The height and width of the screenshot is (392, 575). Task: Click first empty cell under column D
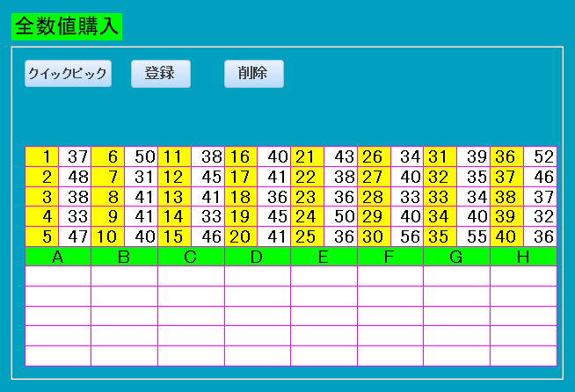[x=258, y=276]
